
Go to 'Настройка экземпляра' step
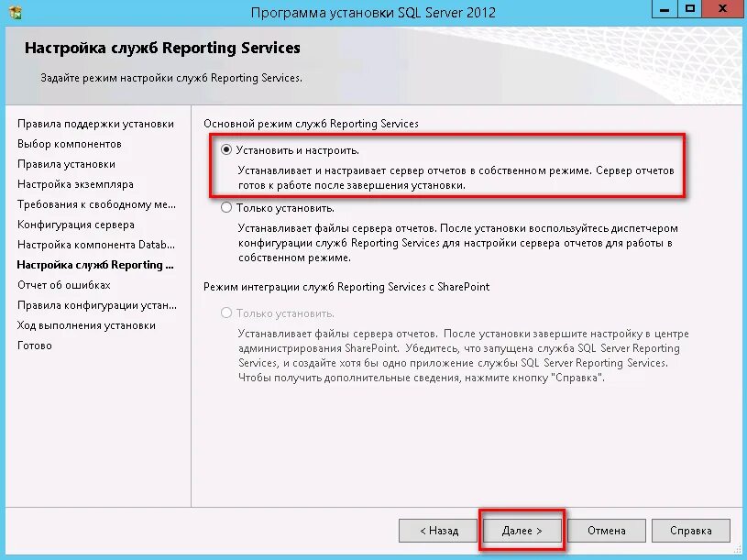[75, 184]
